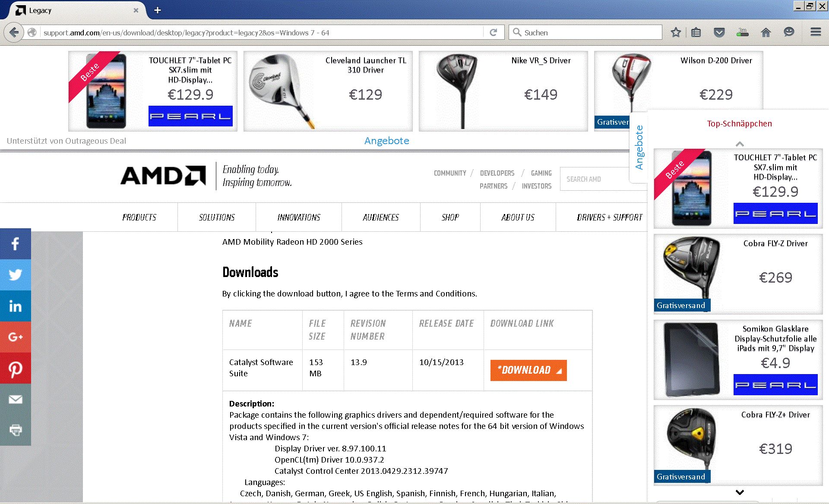Reload the page with refresh icon
Screen dimensions: 829x504
coord(494,32)
